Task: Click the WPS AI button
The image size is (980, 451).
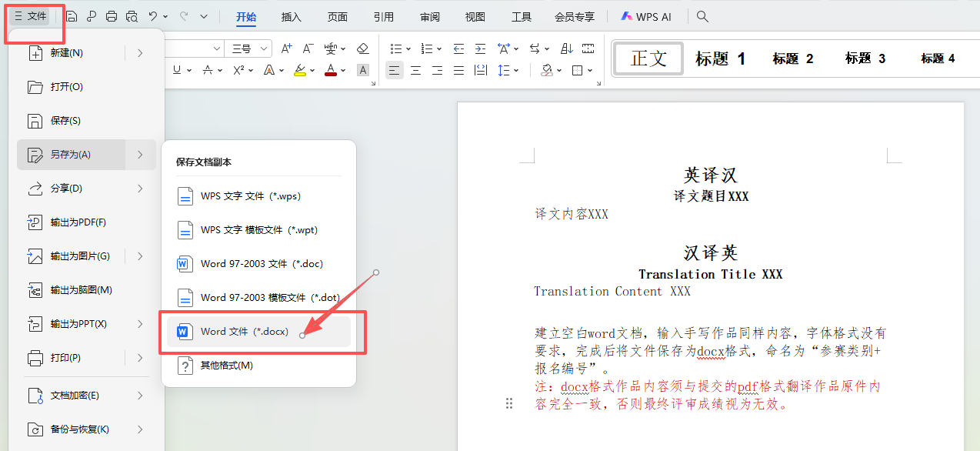Action: click(646, 16)
